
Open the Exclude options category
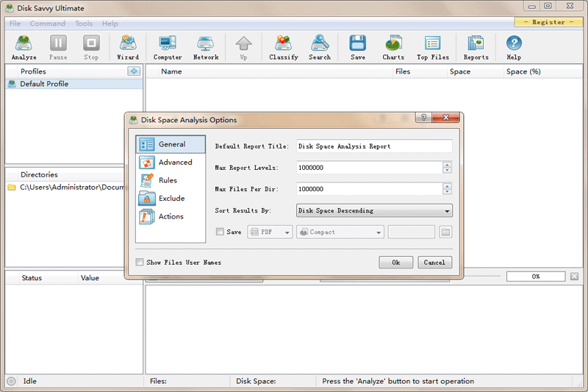pos(171,199)
